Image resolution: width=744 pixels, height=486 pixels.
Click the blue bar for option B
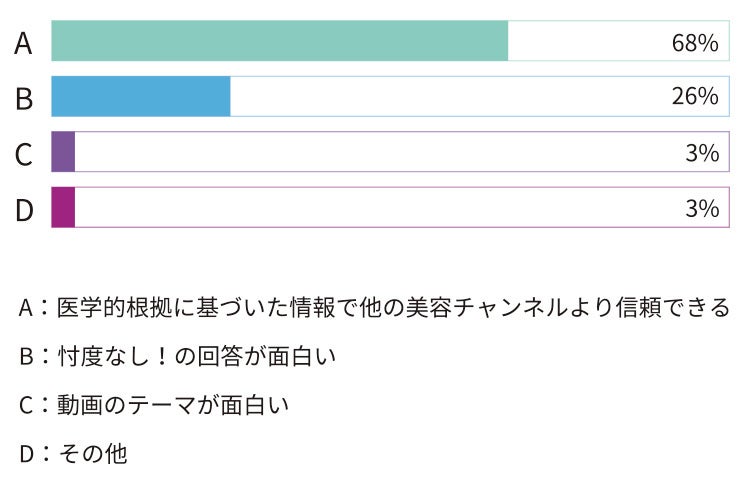click(x=141, y=96)
